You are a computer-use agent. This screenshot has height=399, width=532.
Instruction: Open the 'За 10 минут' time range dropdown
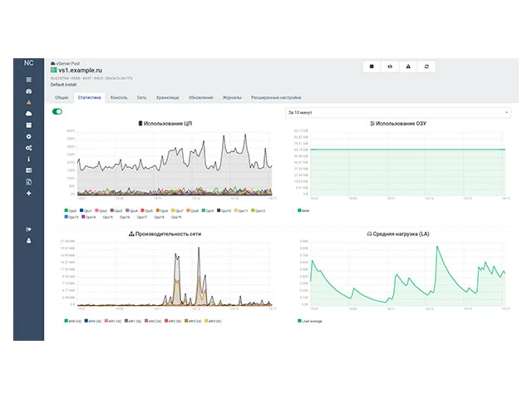[397, 111]
